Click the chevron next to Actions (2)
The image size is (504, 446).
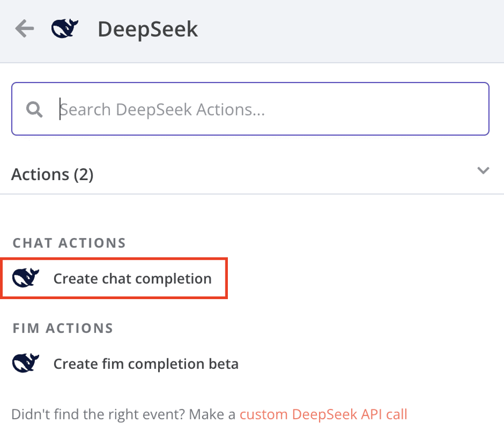coord(483,171)
